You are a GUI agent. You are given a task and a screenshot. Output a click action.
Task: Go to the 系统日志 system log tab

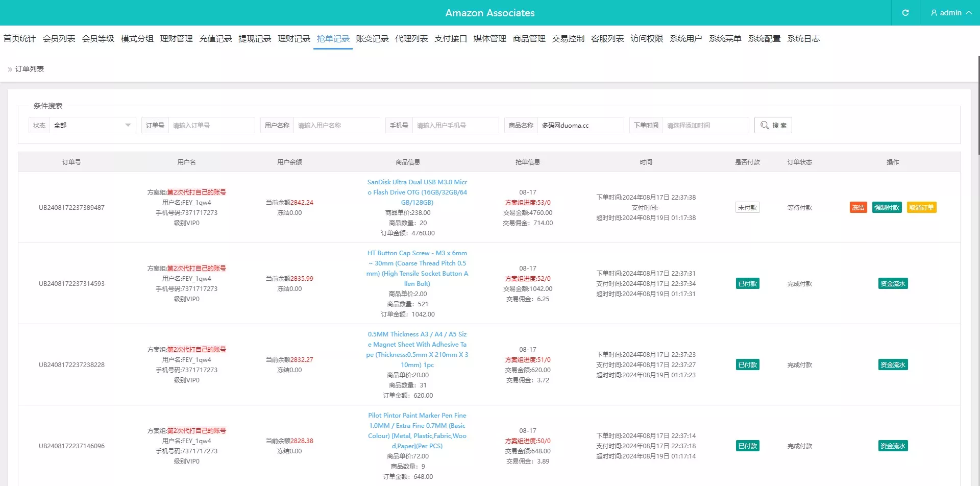(x=803, y=39)
